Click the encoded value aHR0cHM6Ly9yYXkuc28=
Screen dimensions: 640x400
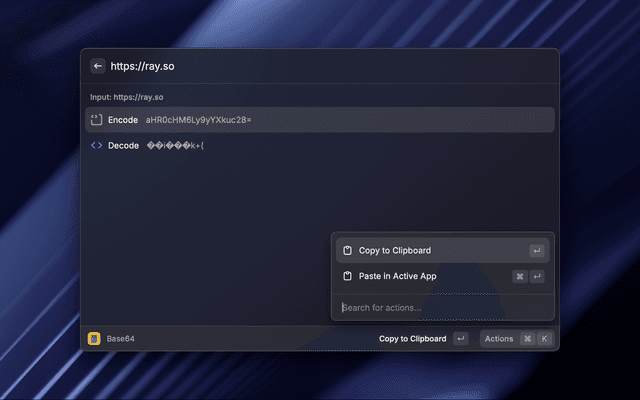tap(199, 120)
